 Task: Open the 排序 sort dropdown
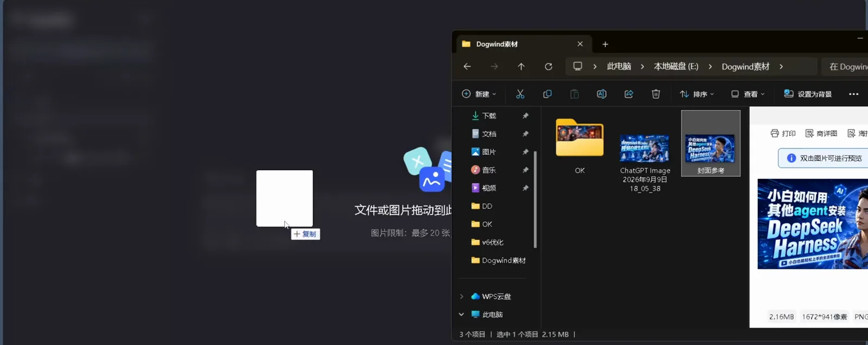click(x=697, y=94)
